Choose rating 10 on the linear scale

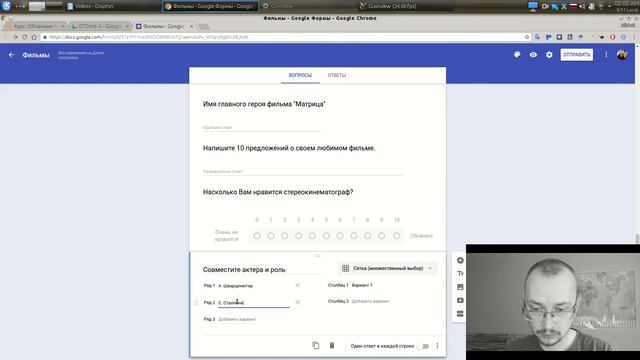click(396, 236)
